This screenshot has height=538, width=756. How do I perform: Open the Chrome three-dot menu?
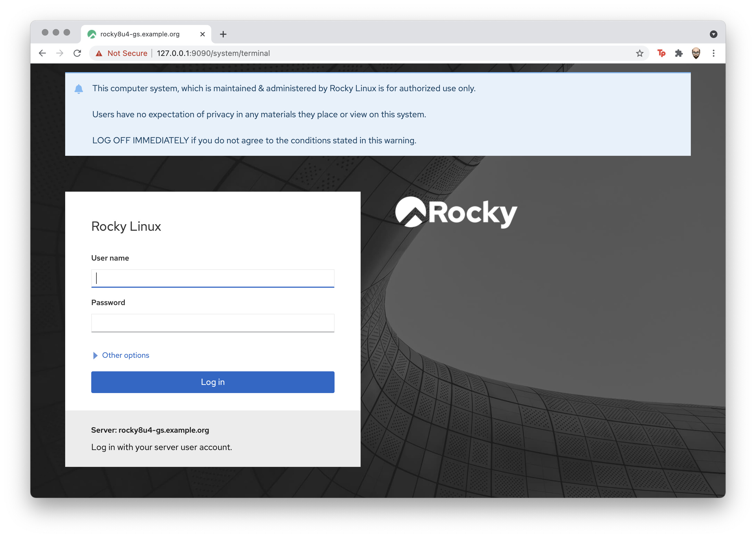713,53
